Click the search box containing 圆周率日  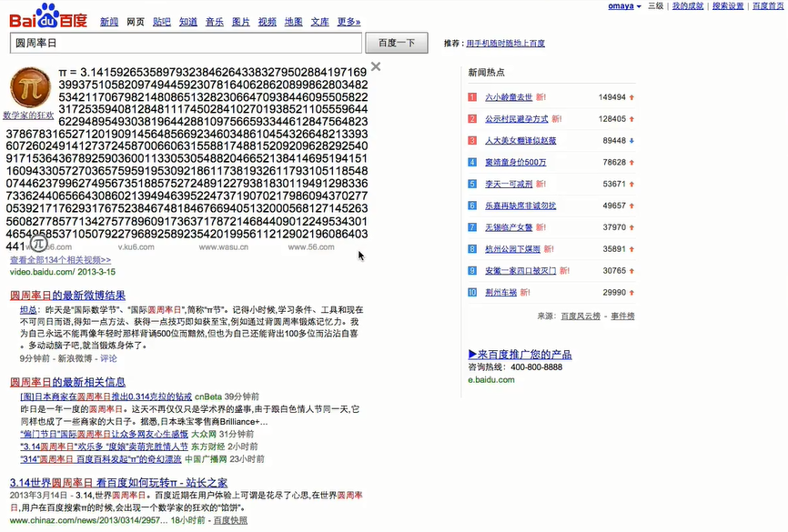[186, 44]
